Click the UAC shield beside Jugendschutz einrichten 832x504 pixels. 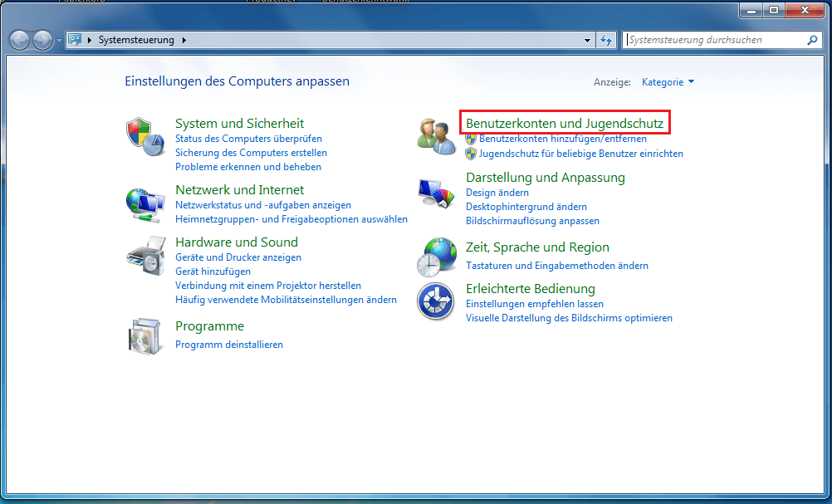pos(471,154)
